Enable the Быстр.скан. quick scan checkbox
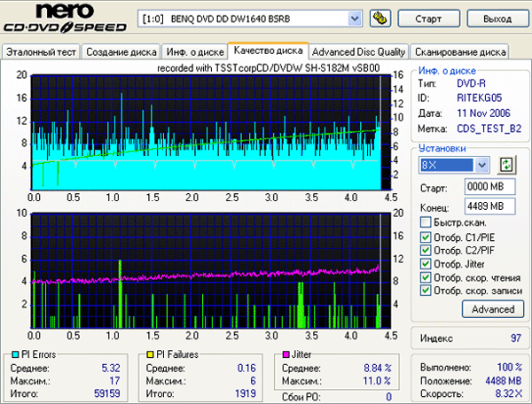This screenshot has height=404, width=532. click(426, 222)
